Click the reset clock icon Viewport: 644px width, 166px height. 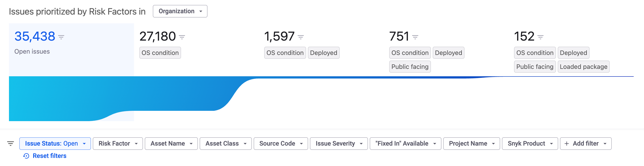pyautogui.click(x=26, y=156)
